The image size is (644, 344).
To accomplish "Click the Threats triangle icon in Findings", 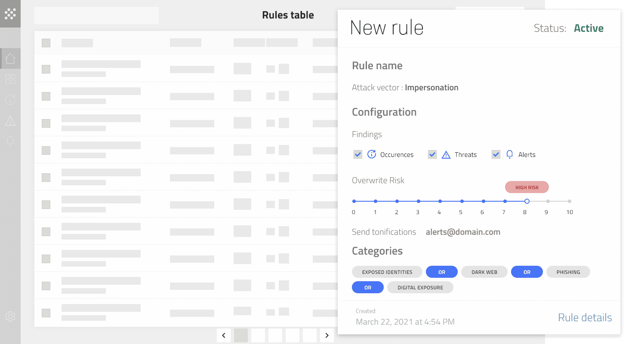I will pyautogui.click(x=446, y=155).
